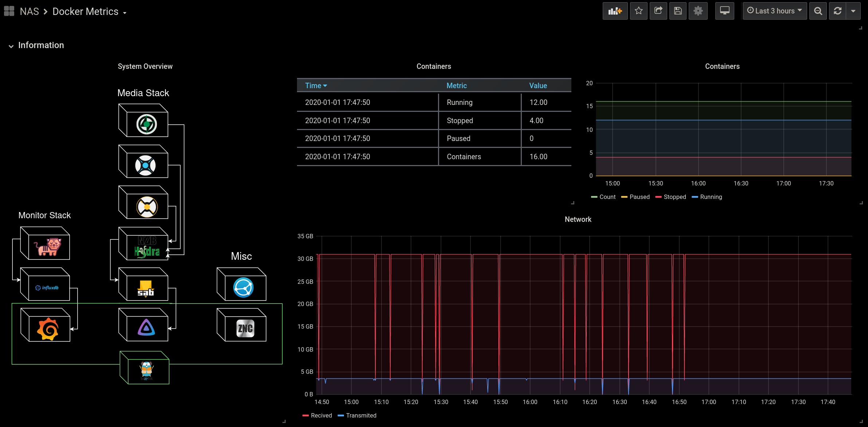The height and width of the screenshot is (427, 868).
Task: Refresh the dashboard
Action: 837,11
